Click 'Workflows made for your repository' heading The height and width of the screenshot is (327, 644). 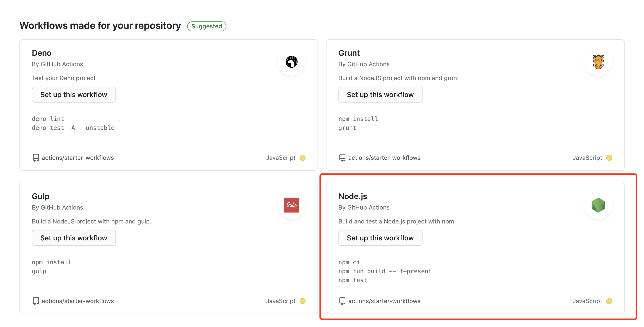[x=100, y=26]
